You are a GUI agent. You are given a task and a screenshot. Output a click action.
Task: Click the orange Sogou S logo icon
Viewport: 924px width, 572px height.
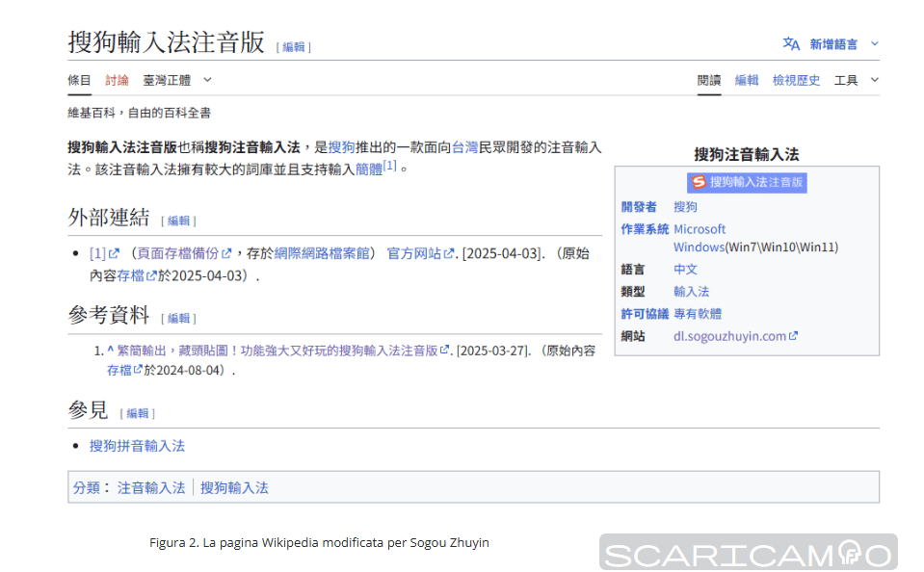point(699,183)
